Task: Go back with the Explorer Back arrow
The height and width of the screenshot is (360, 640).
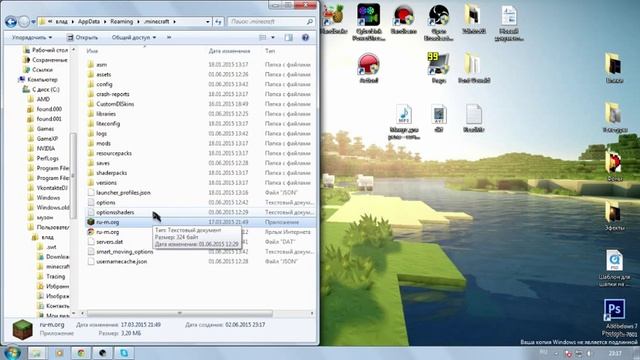Action: click(x=11, y=22)
